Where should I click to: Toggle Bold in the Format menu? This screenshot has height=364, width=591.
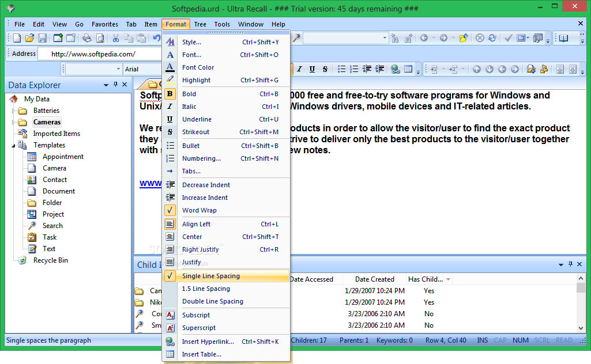point(227,94)
